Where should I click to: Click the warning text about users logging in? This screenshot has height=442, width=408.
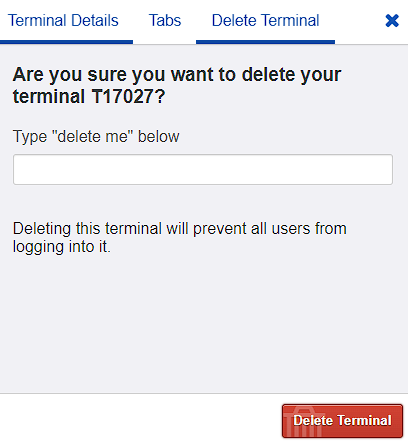[x=180, y=238]
